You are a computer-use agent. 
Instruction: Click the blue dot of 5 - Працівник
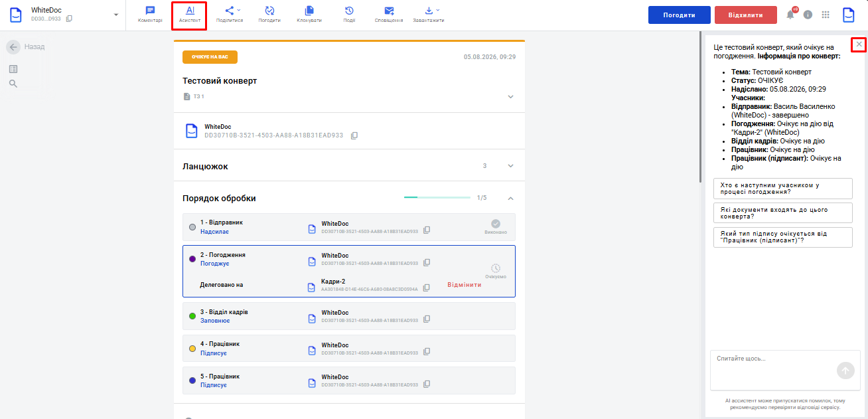192,380
